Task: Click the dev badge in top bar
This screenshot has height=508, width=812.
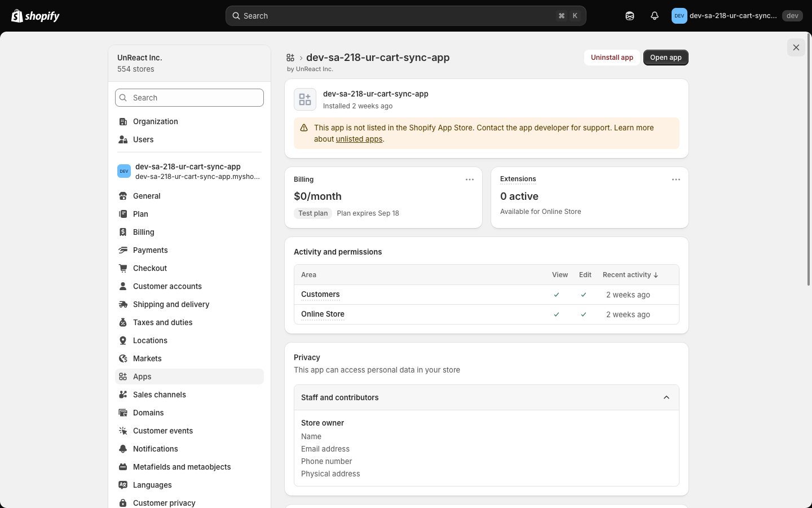Action: [792, 16]
